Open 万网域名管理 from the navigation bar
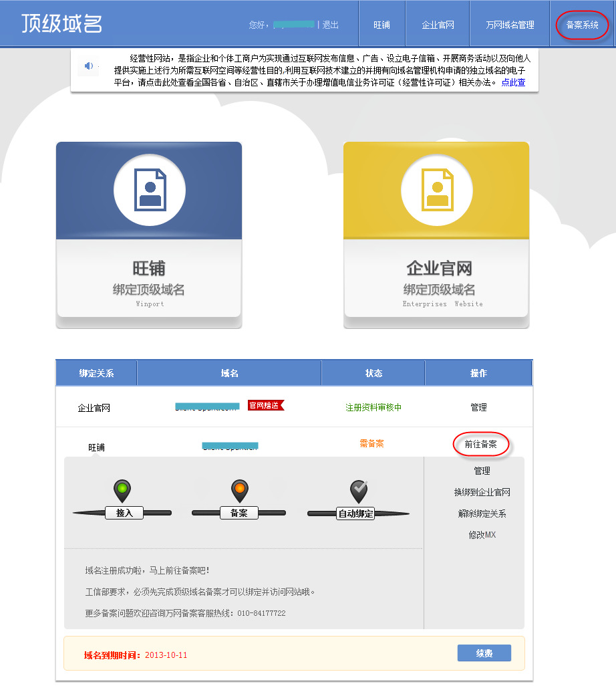The image size is (616, 686). [510, 23]
